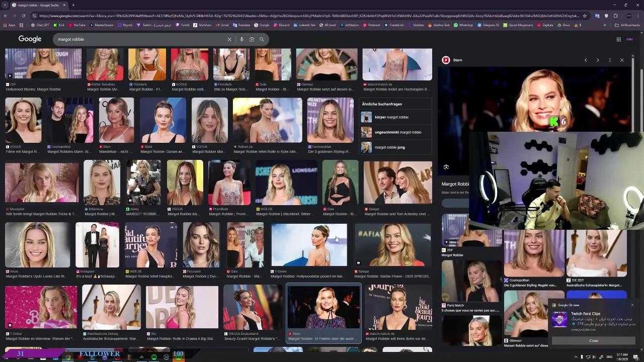Open Google Lens image search icon
The image size is (644, 362).
252,39
